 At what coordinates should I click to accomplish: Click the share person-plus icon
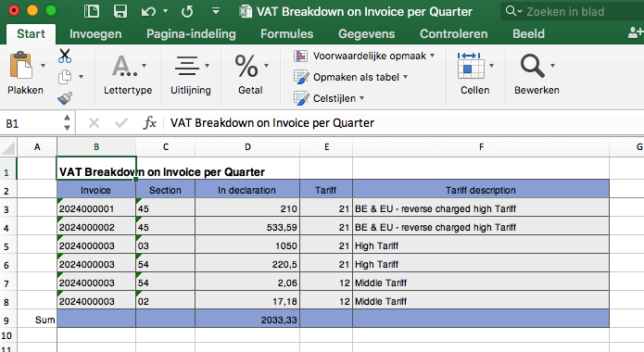pos(636,32)
